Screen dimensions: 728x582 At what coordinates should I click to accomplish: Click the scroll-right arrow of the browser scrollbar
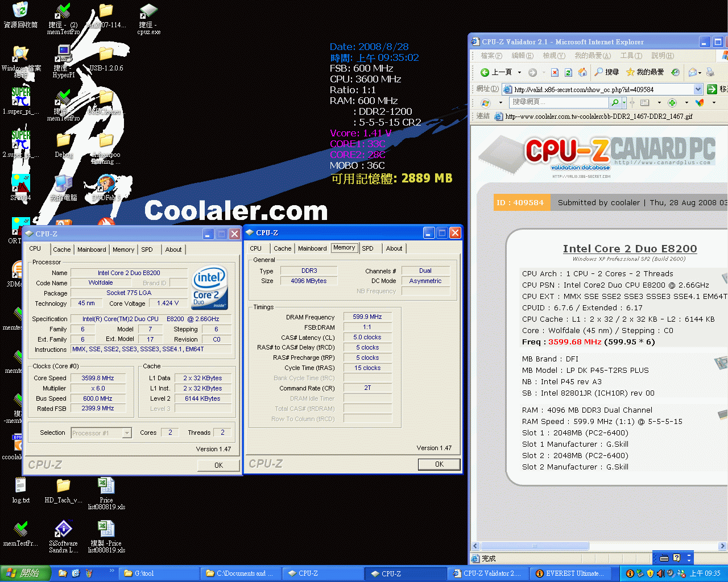(723, 546)
